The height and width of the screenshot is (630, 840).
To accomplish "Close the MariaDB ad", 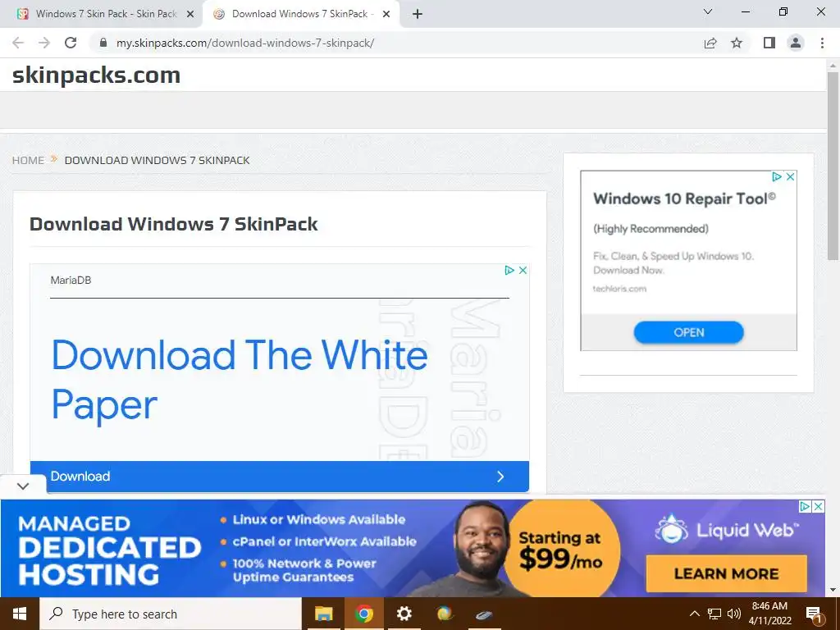I will pyautogui.click(x=523, y=271).
